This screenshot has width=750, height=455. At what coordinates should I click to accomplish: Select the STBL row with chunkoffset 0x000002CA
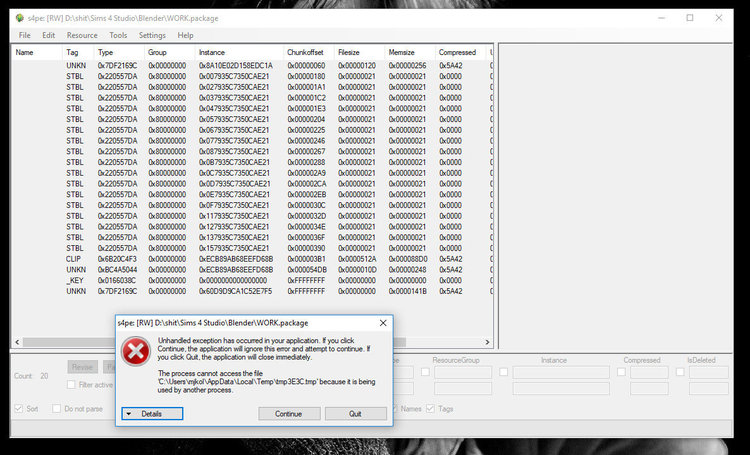click(x=252, y=184)
